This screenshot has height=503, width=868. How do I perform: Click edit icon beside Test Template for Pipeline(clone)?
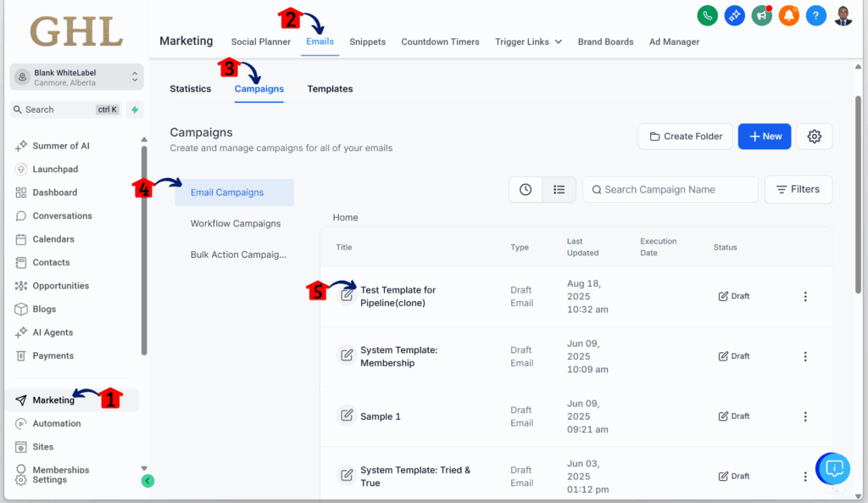(347, 294)
